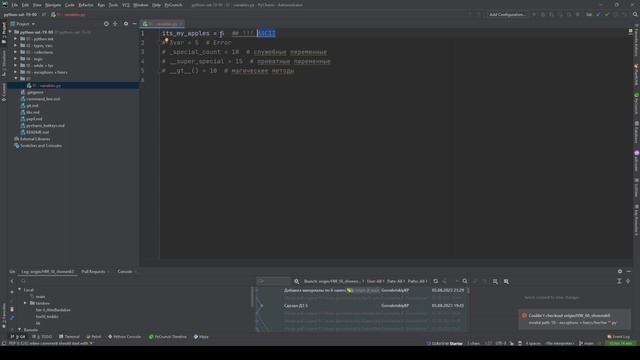Open the Refactor menu
Viewport: 640px width, 360px height.
(x=86, y=5)
